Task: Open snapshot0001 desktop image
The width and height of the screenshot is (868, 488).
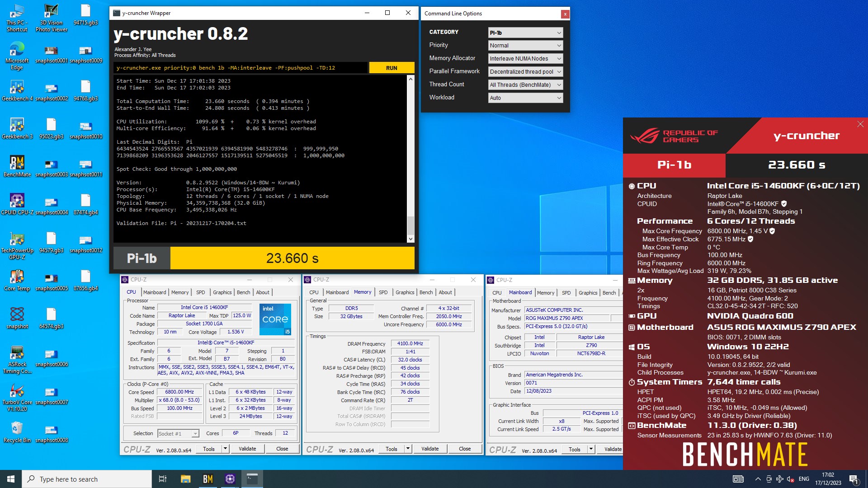Action: pos(51,53)
